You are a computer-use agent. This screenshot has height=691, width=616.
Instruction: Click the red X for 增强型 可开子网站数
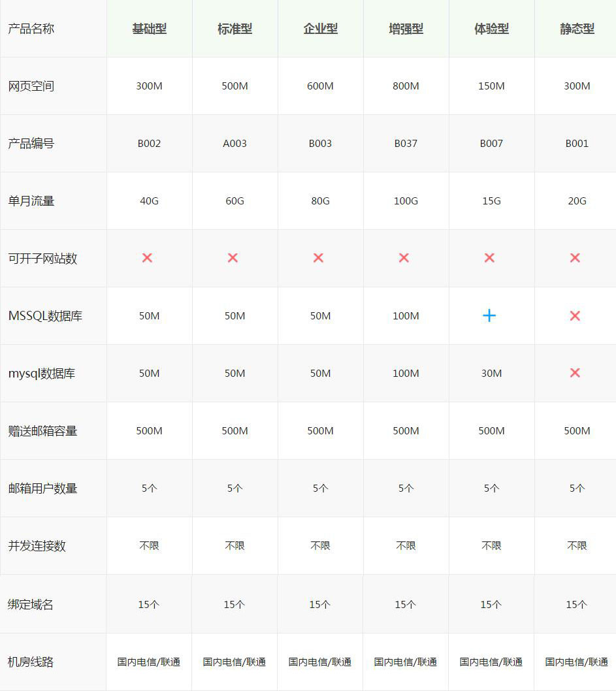click(x=404, y=258)
